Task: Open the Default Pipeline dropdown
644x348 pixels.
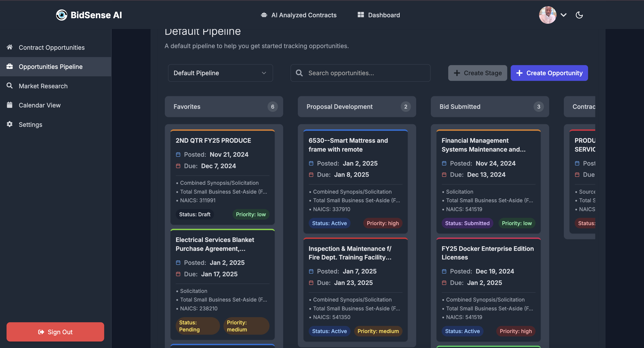Action: click(220, 73)
